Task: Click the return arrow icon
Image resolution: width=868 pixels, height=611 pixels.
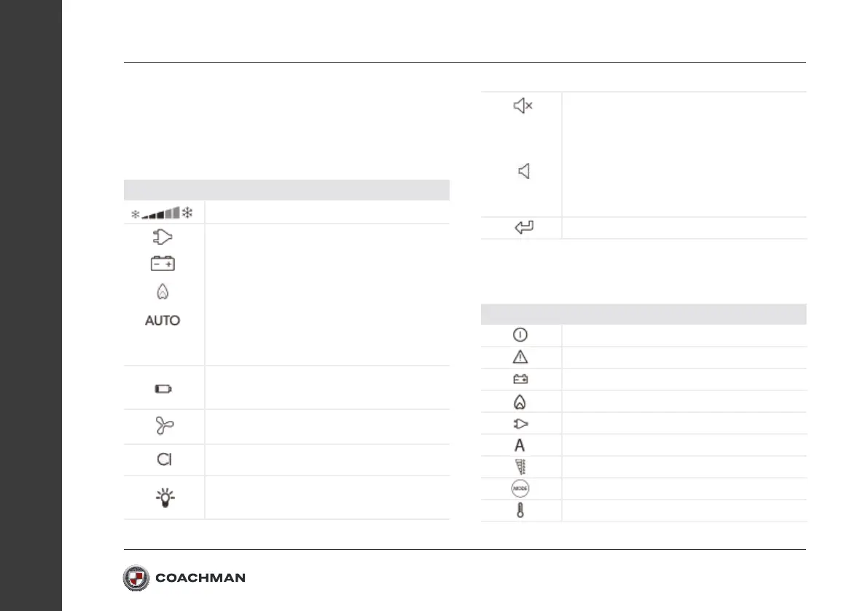Action: [x=524, y=227]
